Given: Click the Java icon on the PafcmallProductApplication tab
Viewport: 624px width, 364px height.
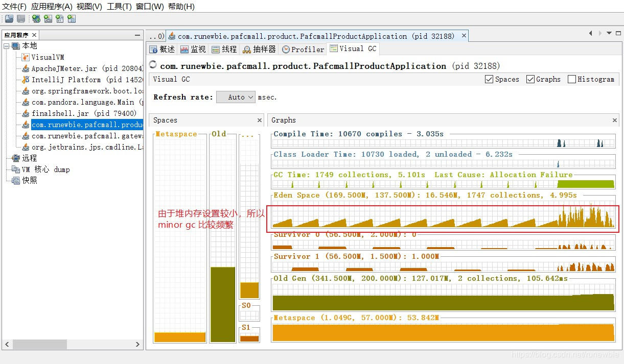Looking at the screenshot, I should coord(172,36).
